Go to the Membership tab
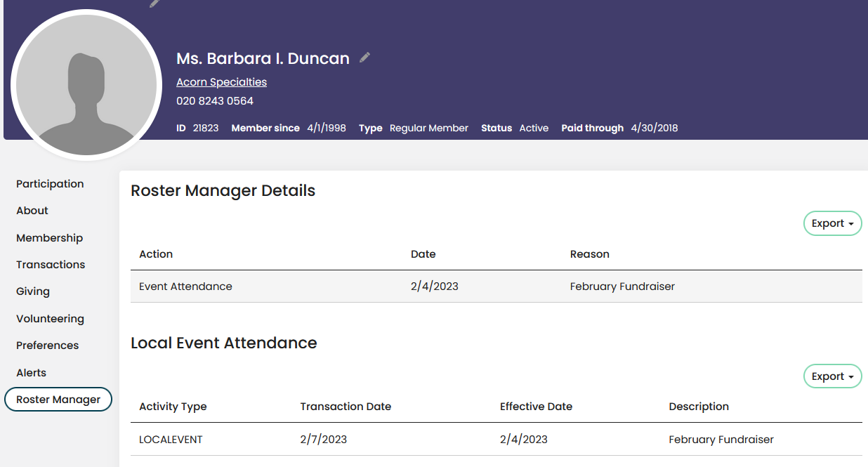Viewport: 868px width, 467px height. [x=49, y=238]
